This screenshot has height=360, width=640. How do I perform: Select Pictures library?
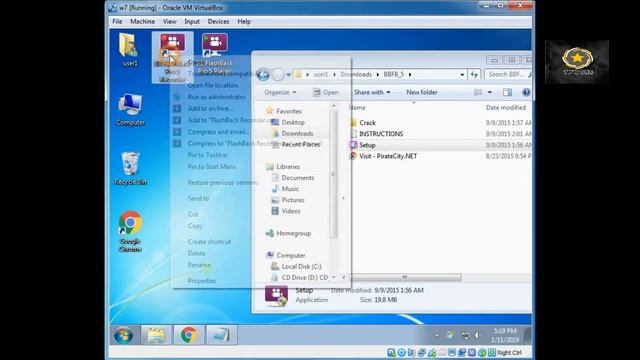pyautogui.click(x=293, y=200)
